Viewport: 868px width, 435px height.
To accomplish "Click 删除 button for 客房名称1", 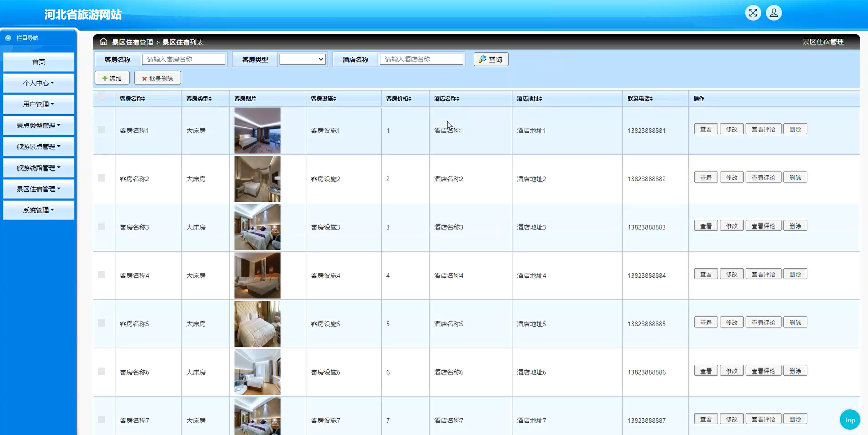I will click(795, 129).
